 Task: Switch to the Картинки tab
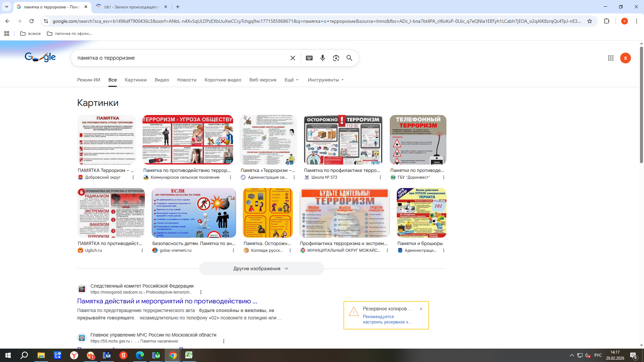coord(136,80)
